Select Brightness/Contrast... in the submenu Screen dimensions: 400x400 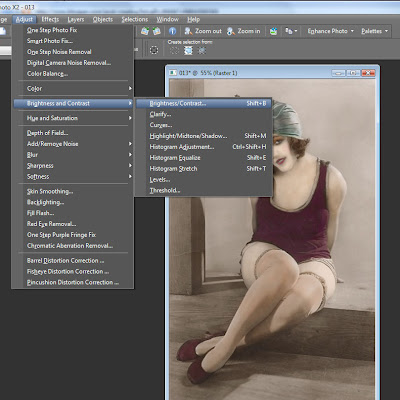coord(203,103)
